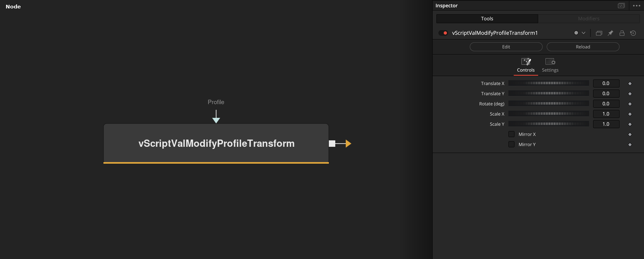Image resolution: width=644 pixels, height=259 pixels.
Task: Click the Scale X value field
Action: 606,114
